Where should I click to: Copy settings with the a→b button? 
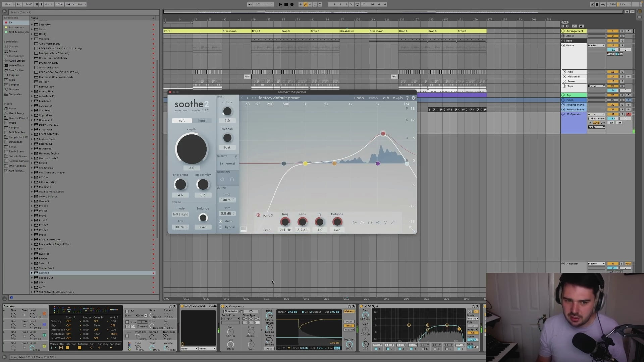[398, 98]
